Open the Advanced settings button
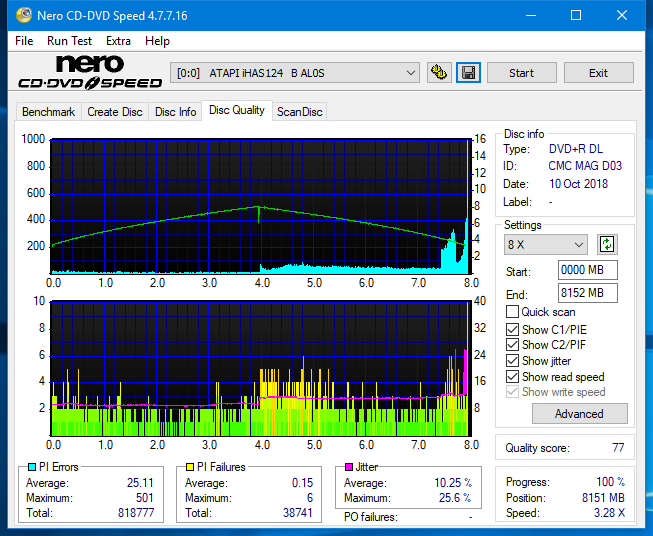Screen dimensions: 653x536 pyautogui.click(x=579, y=414)
